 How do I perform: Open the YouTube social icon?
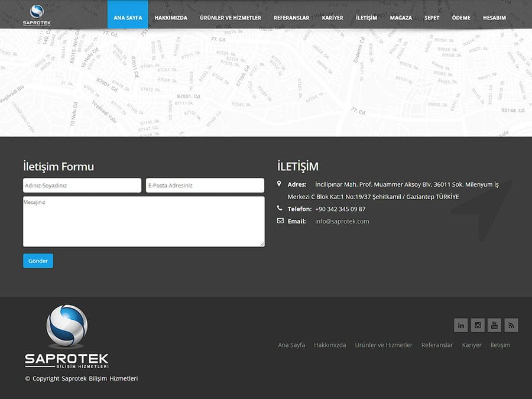pyautogui.click(x=494, y=325)
